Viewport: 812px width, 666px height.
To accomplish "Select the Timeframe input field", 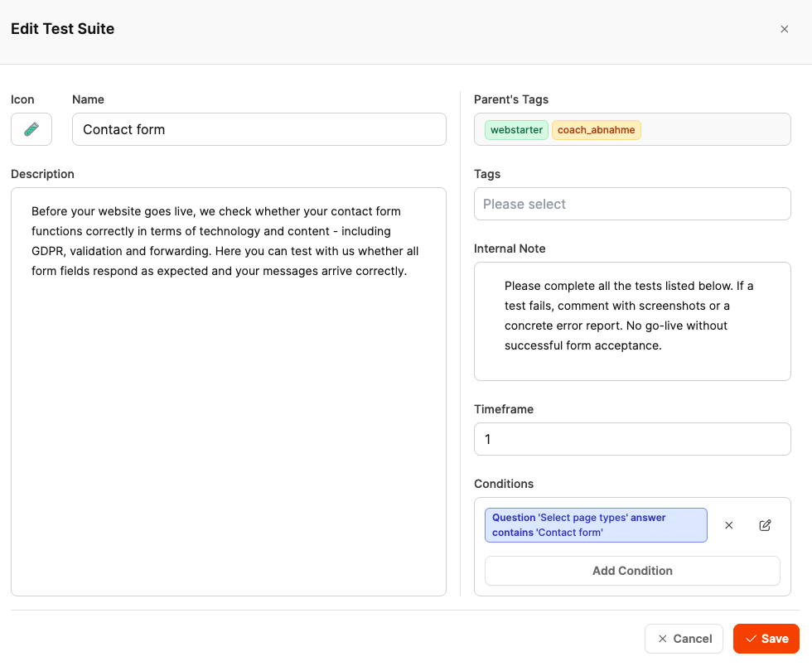I will pos(632,439).
